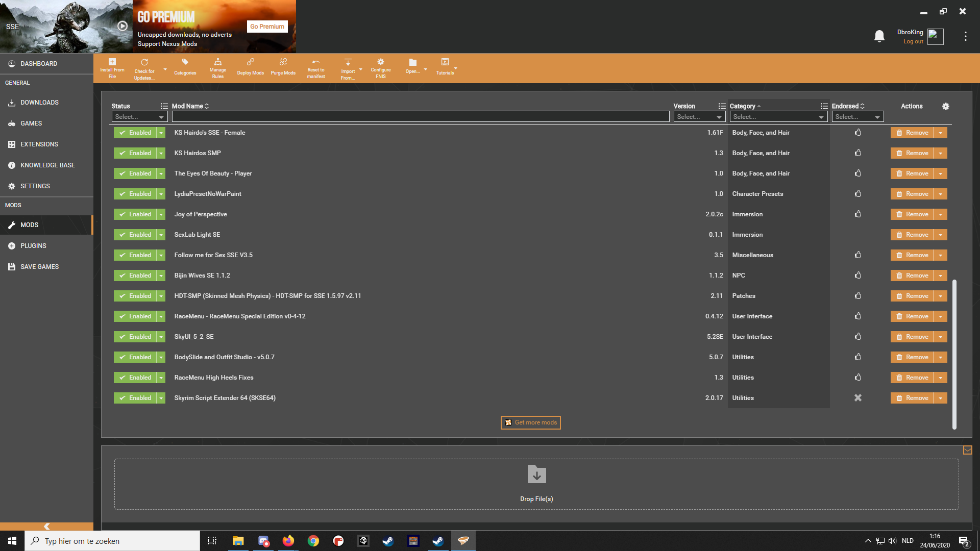
Task: Sort by Mod Name column header
Action: coord(190,106)
